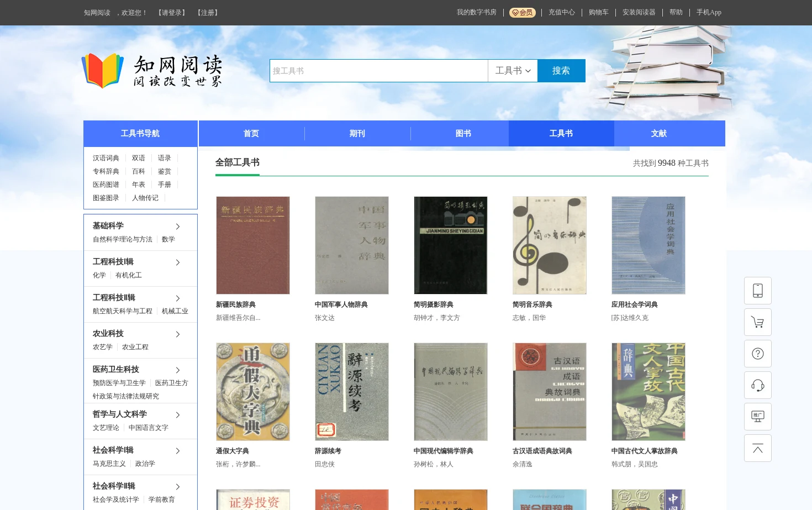Open the 工具书 search type dropdown
The image size is (812, 510).
513,71
